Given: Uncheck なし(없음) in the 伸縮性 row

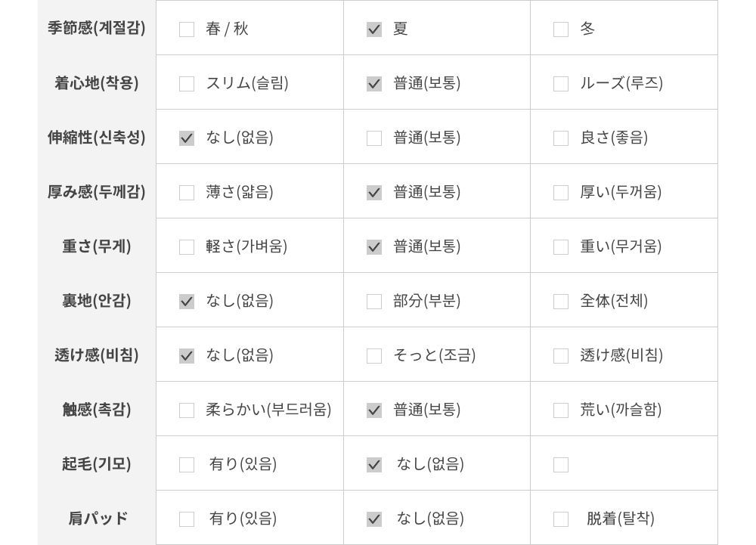Looking at the screenshot, I should tap(187, 138).
